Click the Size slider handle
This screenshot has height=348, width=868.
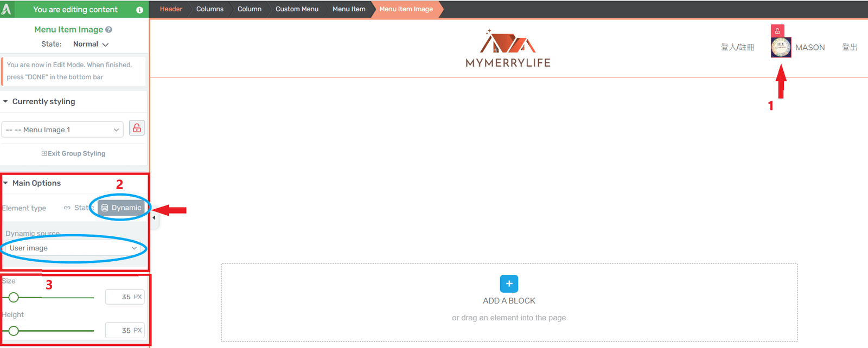(14, 297)
